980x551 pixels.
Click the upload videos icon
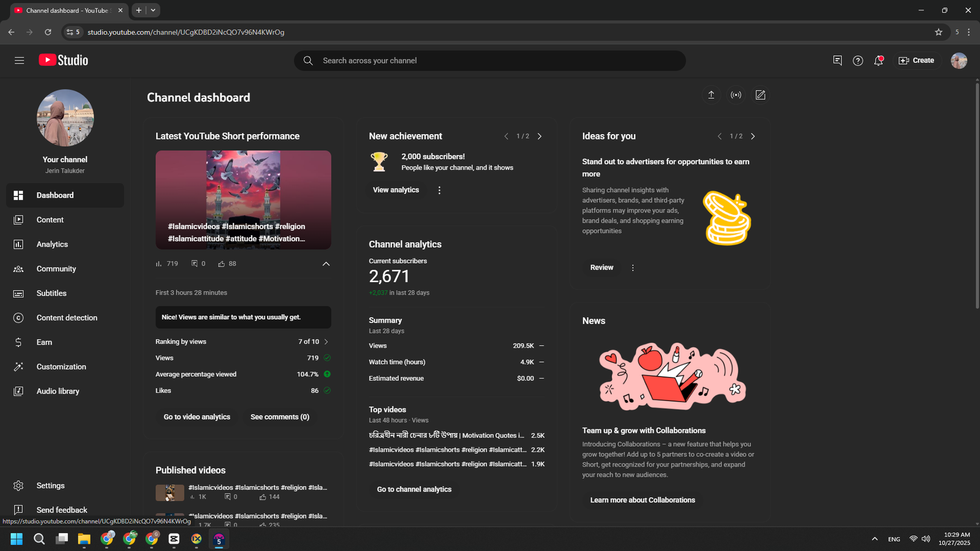711,95
